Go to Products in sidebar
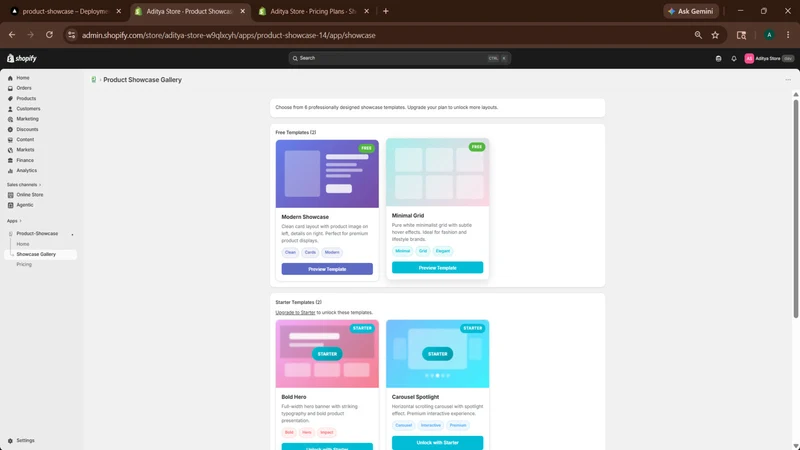The height and width of the screenshot is (450, 800). (x=26, y=98)
